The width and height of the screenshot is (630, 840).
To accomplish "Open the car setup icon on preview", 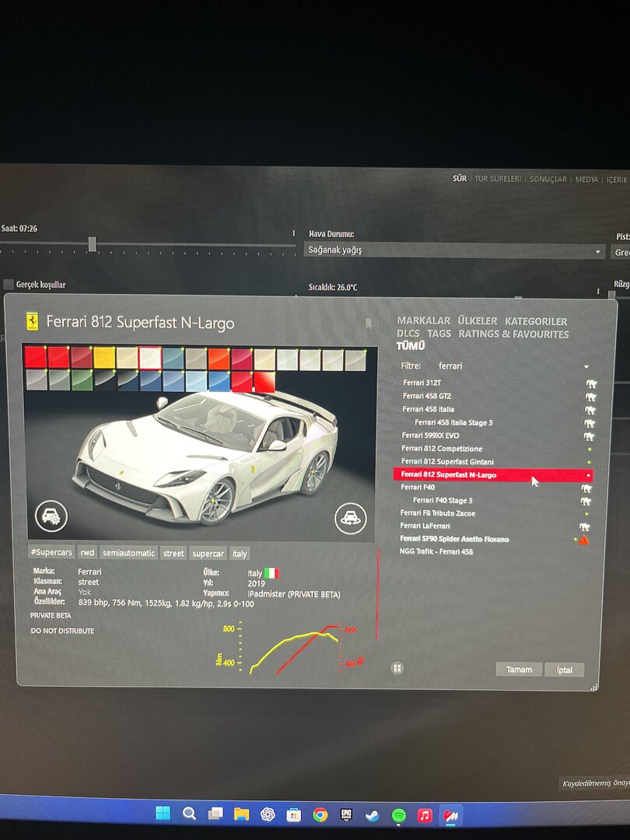I will tap(51, 516).
